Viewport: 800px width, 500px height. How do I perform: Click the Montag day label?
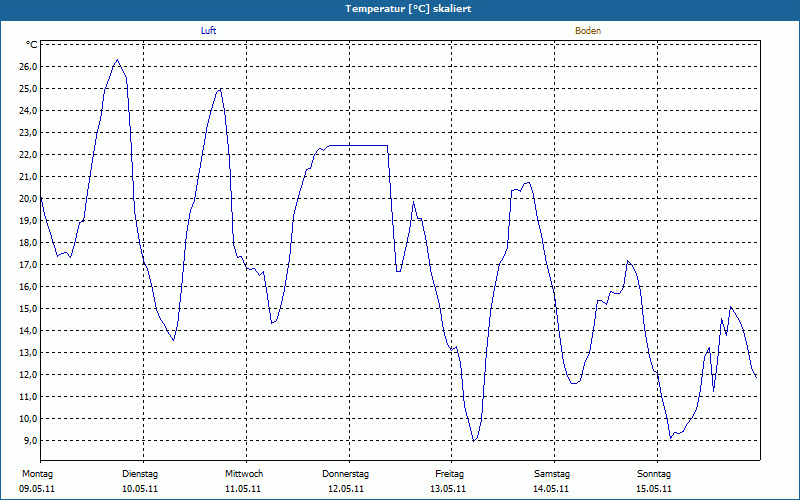click(x=37, y=474)
